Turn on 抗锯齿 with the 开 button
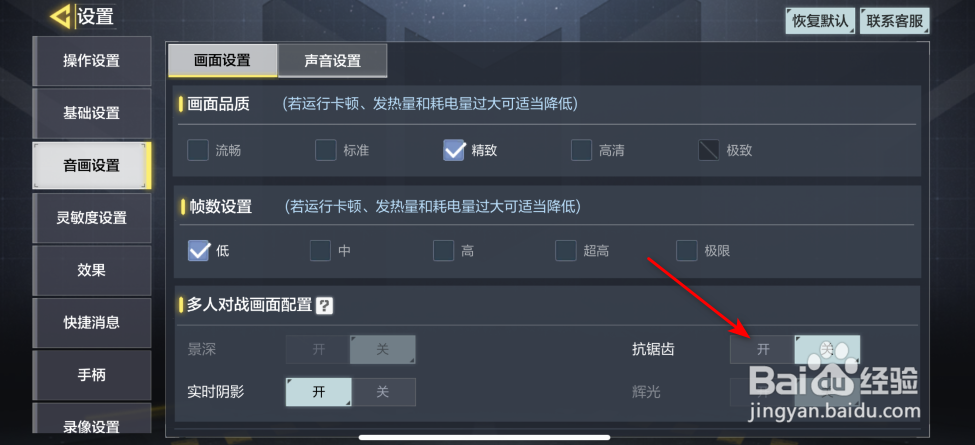975x445 pixels. (x=763, y=349)
